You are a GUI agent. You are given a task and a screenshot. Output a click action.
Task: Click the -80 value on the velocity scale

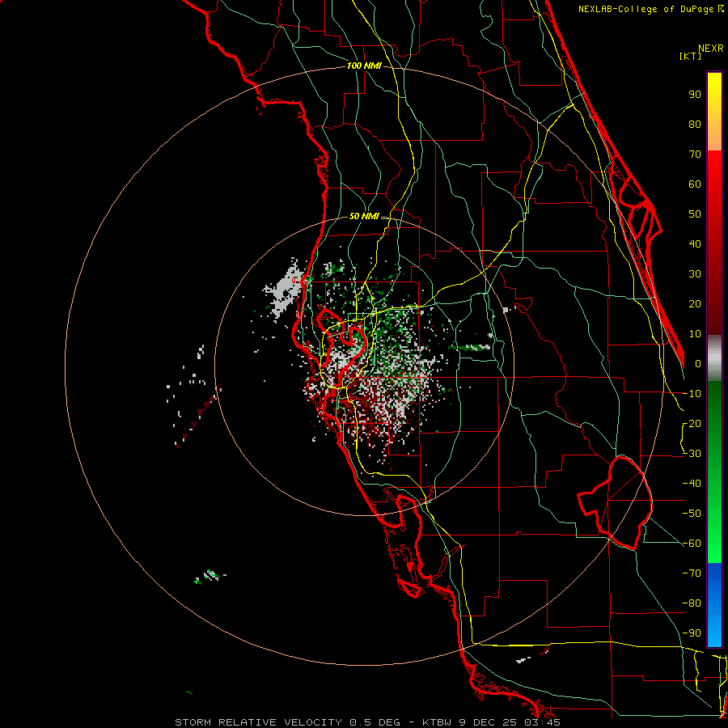(x=692, y=603)
